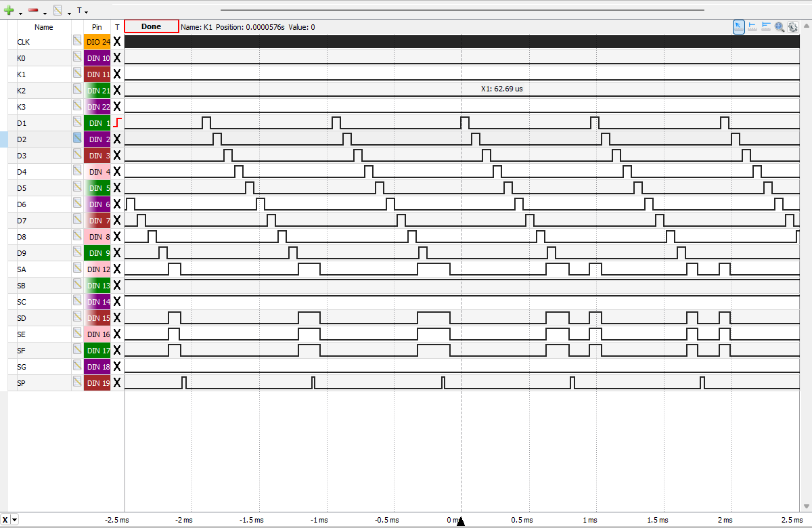Toggle the rising-edge trigger on D1
812x528 pixels.
(x=117, y=123)
